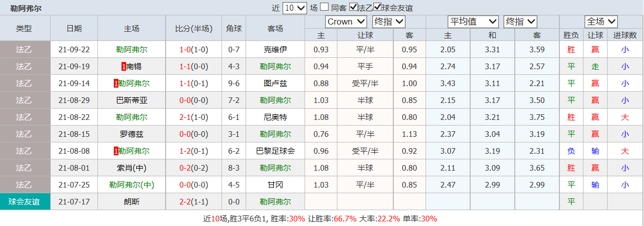
Task: Click the home odds value 2.47
Action: tap(448, 184)
